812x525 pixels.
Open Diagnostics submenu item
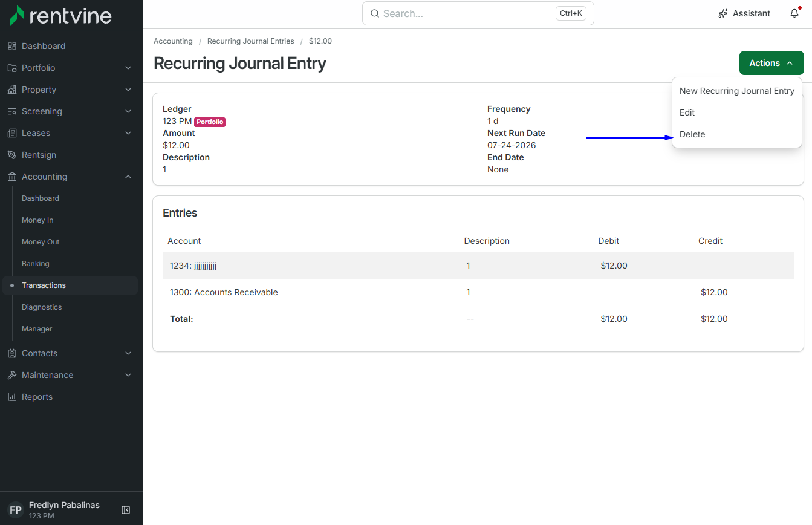coord(42,307)
